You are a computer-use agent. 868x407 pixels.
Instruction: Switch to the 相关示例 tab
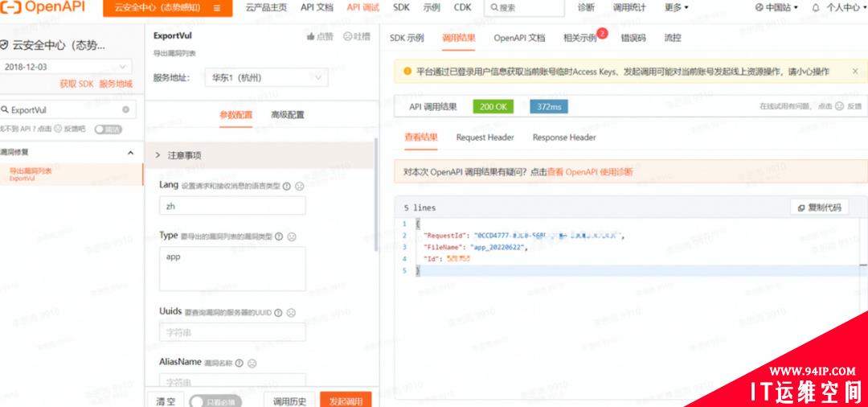(x=580, y=38)
